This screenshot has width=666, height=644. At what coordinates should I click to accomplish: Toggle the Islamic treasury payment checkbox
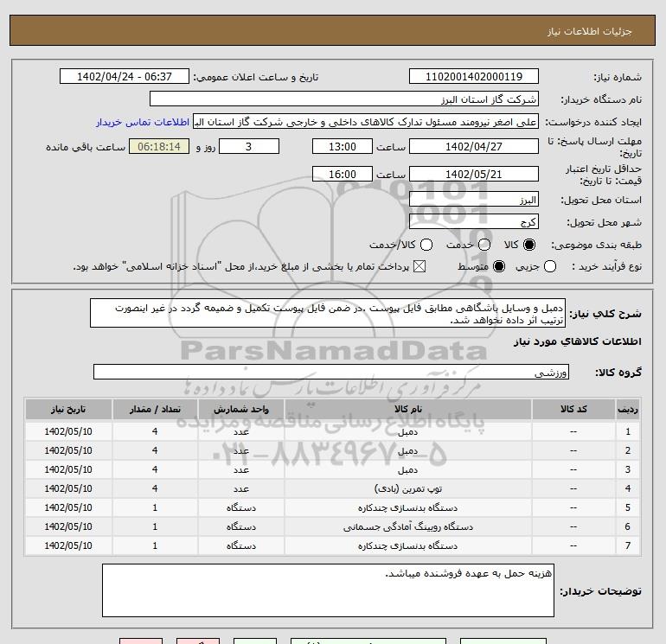[x=419, y=266]
